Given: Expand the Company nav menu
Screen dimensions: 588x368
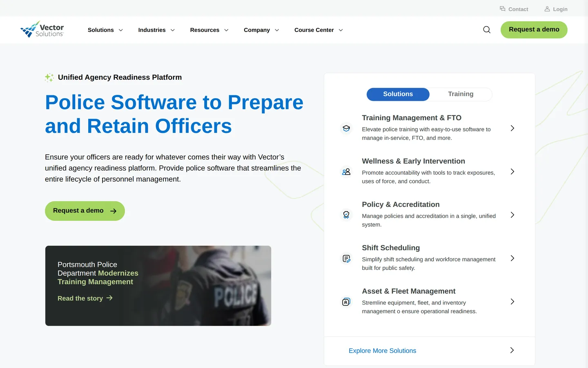Looking at the screenshot, I should [x=261, y=30].
